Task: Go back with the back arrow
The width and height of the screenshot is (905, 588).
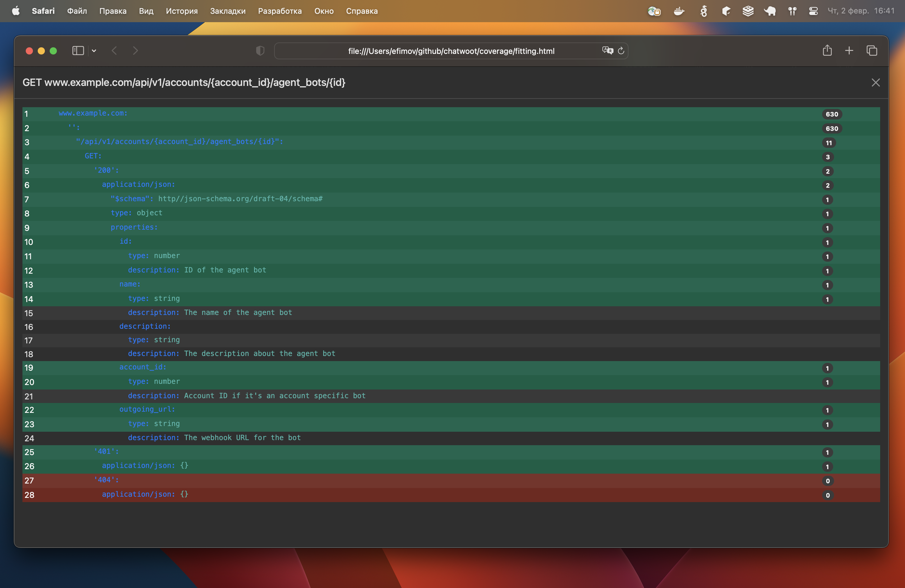Action: [x=114, y=51]
